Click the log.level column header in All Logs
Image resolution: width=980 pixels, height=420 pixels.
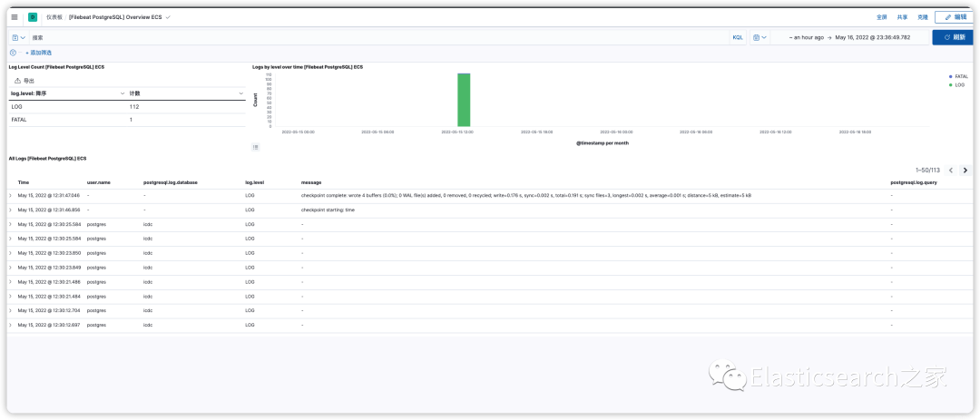coord(254,182)
